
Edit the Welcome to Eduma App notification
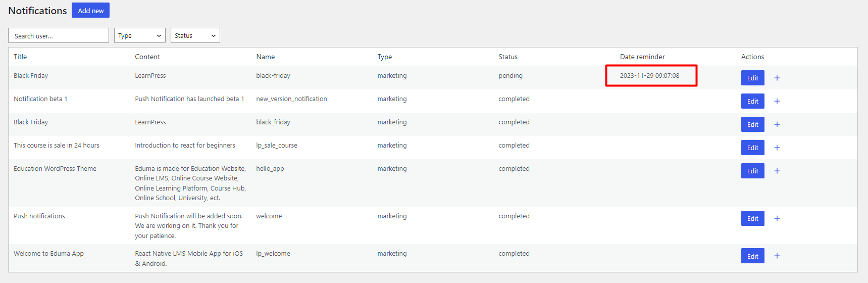click(752, 256)
